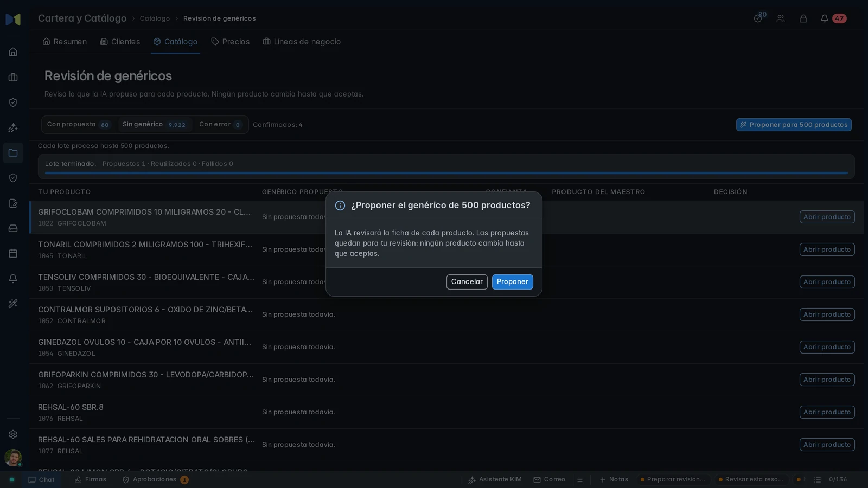Image resolution: width=868 pixels, height=488 pixels.
Task: Open the Revisar esta reso… task chip
Action: pos(751,480)
